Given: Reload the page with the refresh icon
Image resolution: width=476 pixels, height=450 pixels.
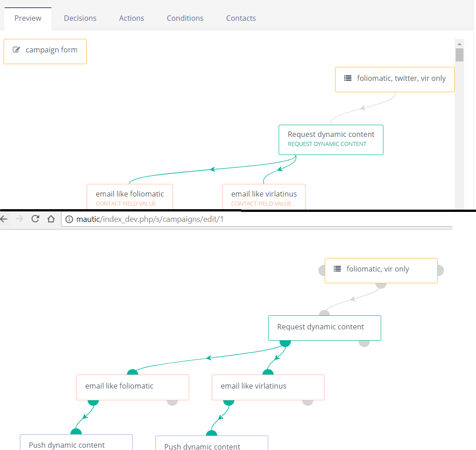Looking at the screenshot, I should [x=35, y=219].
